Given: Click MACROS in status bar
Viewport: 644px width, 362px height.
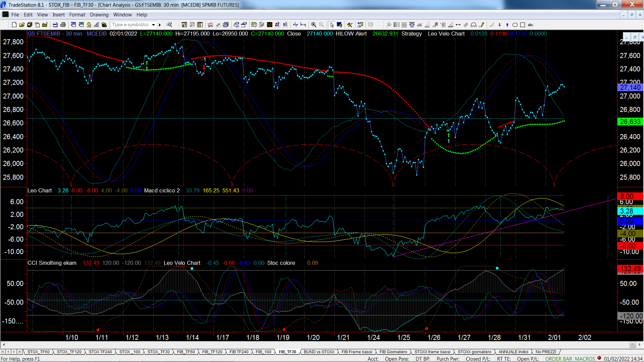Looking at the screenshot, I should [x=585, y=359].
